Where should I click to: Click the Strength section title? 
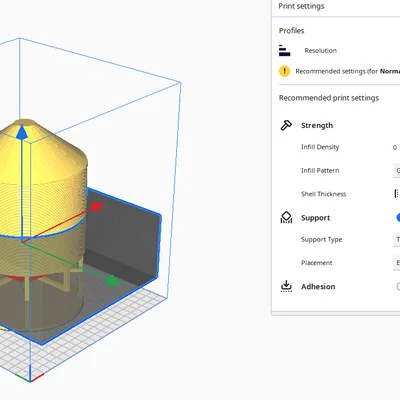[317, 125]
